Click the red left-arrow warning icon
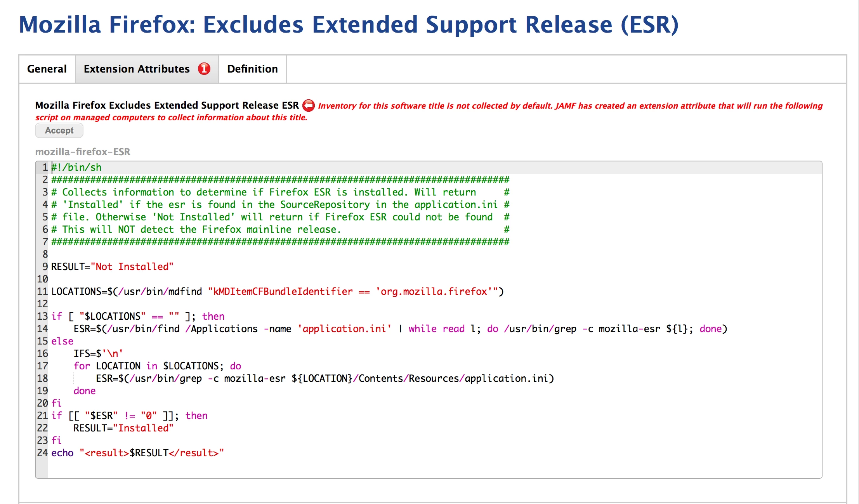Screen dimensions: 859x504 click(x=309, y=106)
